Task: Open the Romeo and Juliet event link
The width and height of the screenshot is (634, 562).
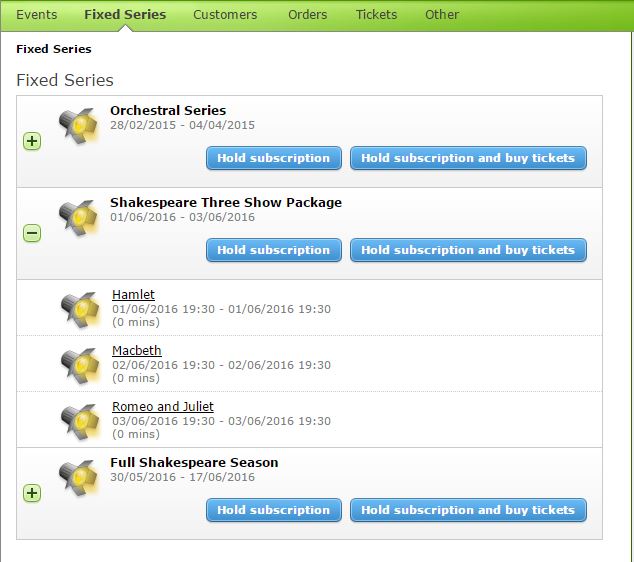Action: (163, 406)
